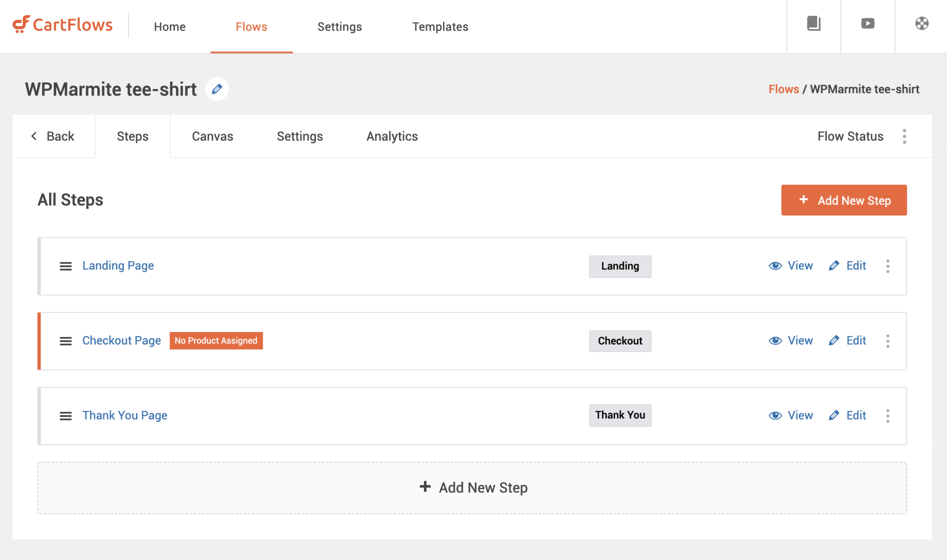Screen dimensions: 947x560
Task: Open Flow Status options menu
Action: click(x=904, y=136)
